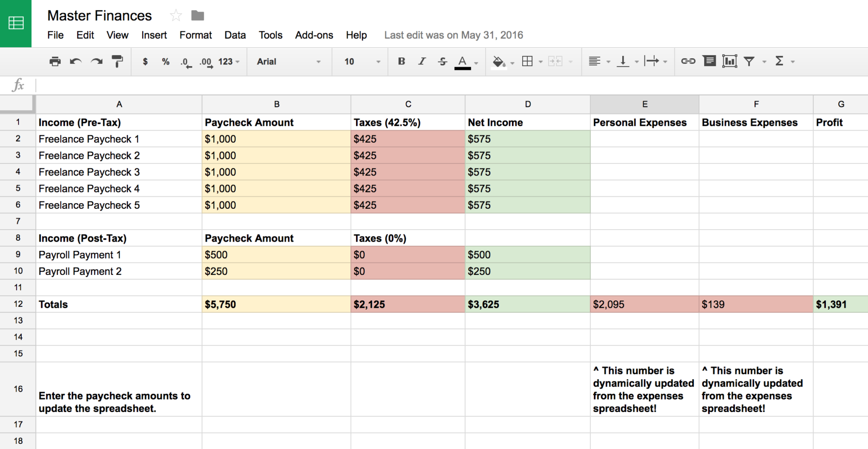The width and height of the screenshot is (868, 449).
Task: Select the Paint format tool
Action: click(117, 61)
